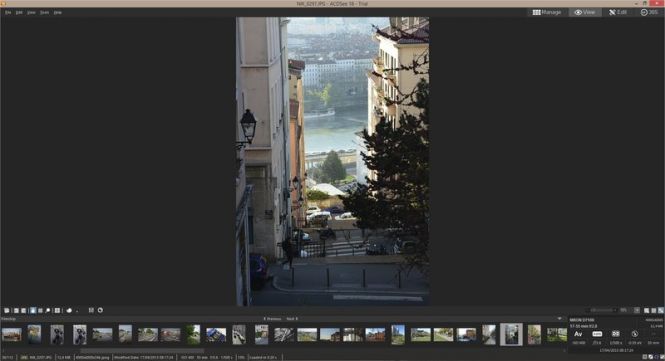
Task: Click the cloud-shaped icon in bottom toolbar
Action: coord(70,311)
